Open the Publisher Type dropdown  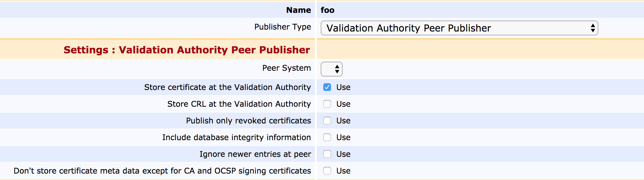pos(459,28)
